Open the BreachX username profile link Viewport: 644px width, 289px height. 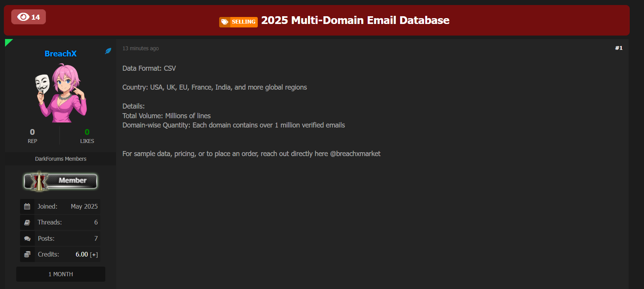tap(61, 54)
